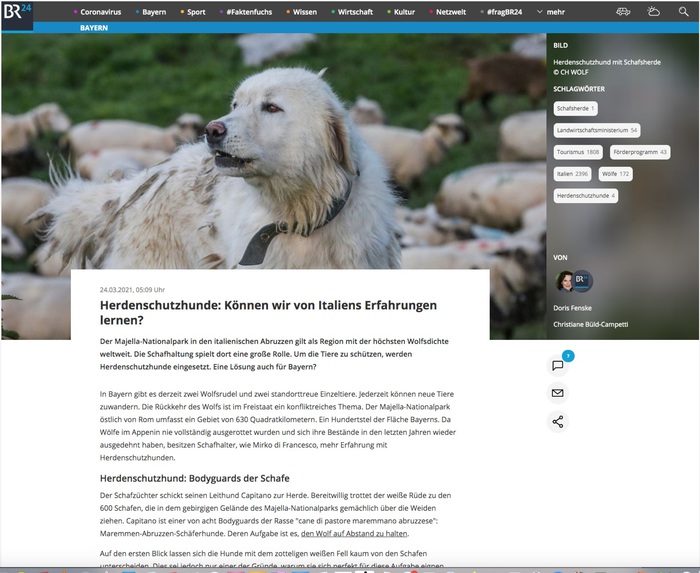
Task: Go to the Sport menu section
Action: click(195, 12)
